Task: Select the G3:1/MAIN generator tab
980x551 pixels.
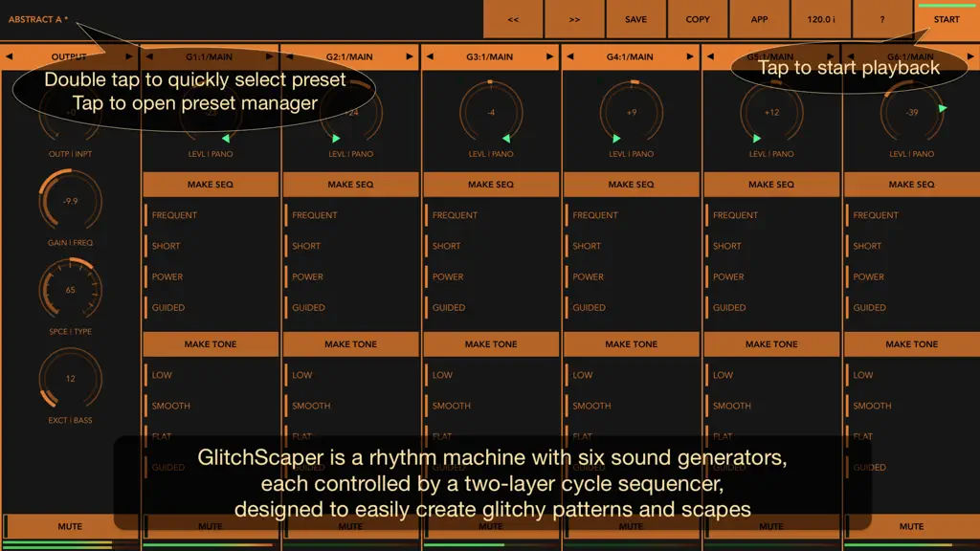Action: [x=489, y=56]
